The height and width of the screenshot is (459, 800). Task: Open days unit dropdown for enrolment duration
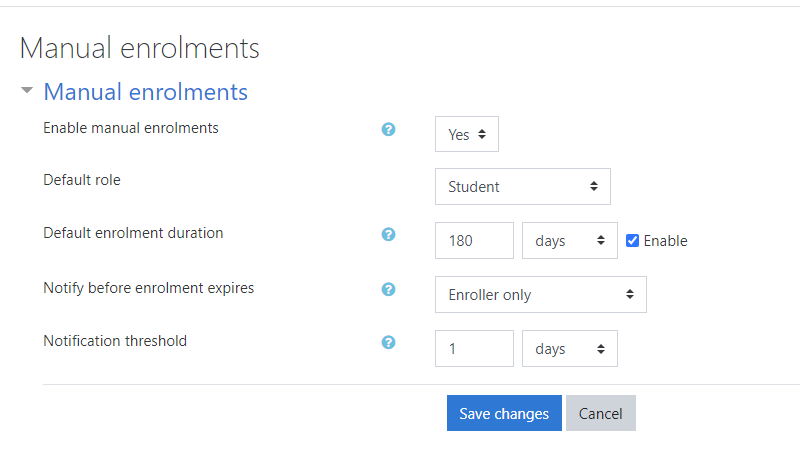coord(569,241)
